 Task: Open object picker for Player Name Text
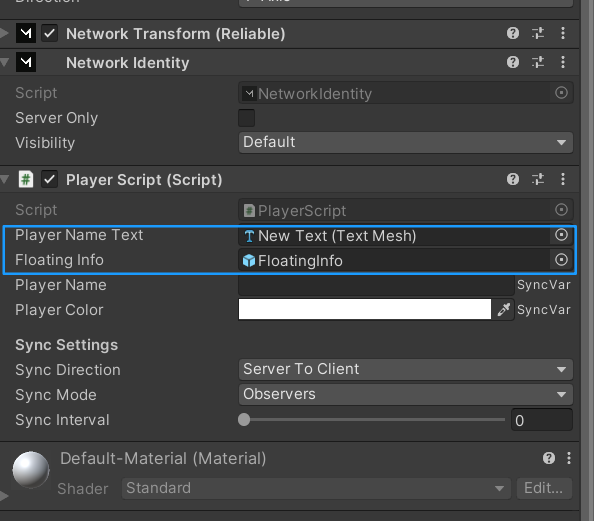tap(561, 235)
